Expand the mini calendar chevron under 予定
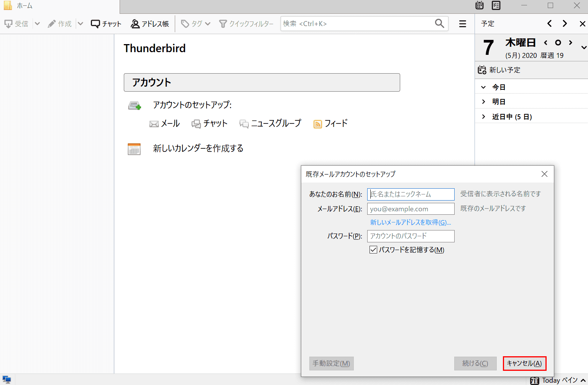 [583, 48]
